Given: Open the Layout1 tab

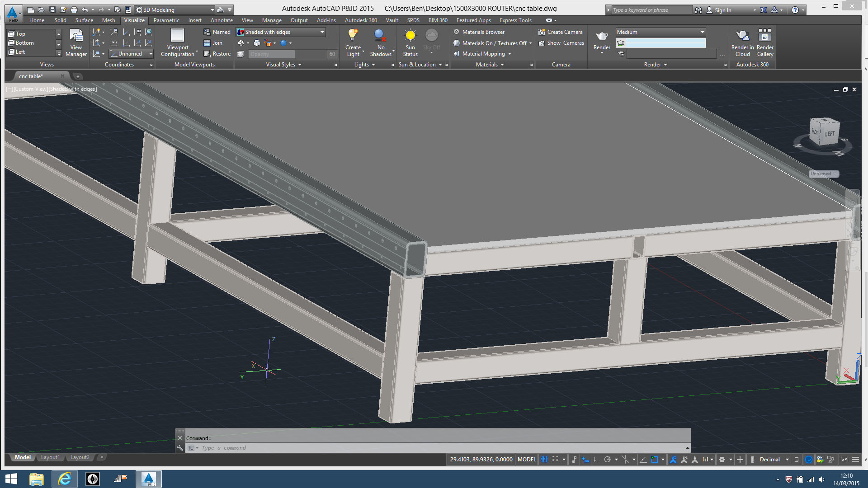Looking at the screenshot, I should click(50, 457).
